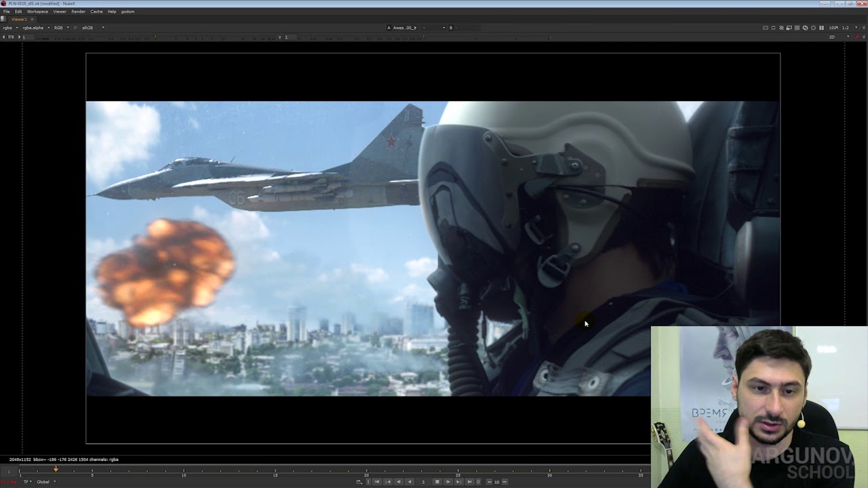Open the Cache menu
This screenshot has width=868, height=488.
tap(96, 12)
